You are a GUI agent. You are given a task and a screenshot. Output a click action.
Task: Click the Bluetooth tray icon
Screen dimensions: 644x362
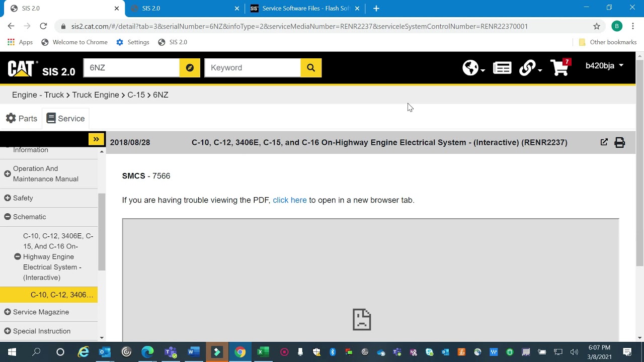333,352
